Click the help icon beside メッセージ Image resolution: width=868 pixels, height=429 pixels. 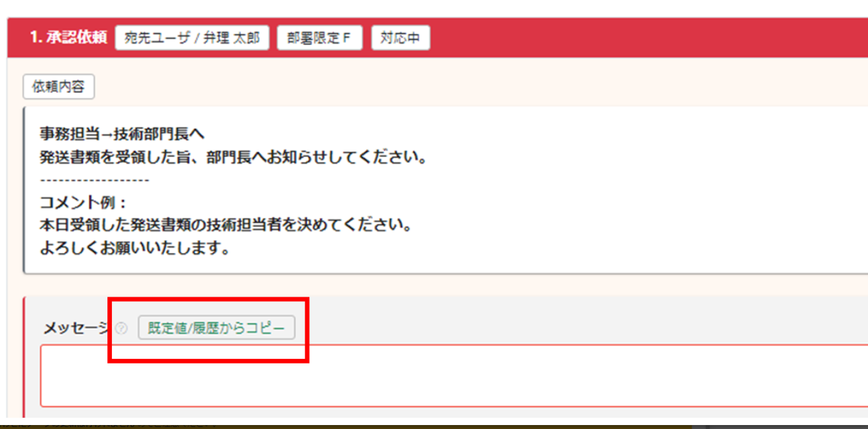click(x=121, y=328)
